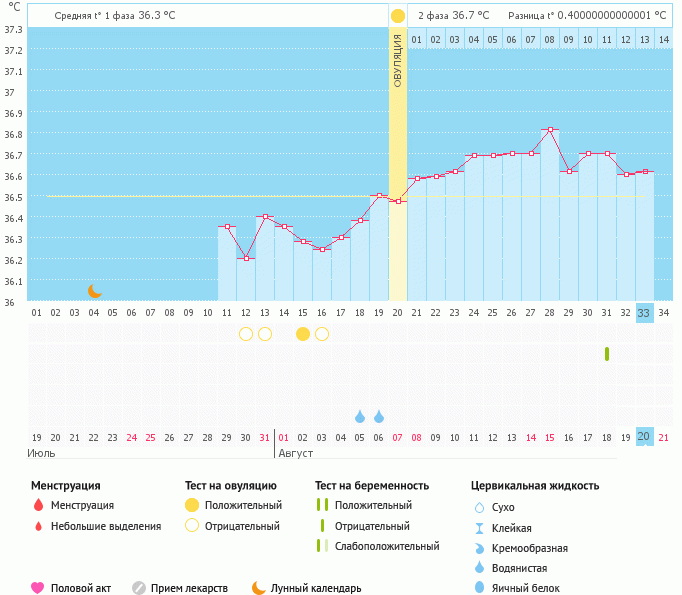Click the Яичный белок legend drop icon
Image resolution: width=682 pixels, height=595 pixels.
[479, 588]
